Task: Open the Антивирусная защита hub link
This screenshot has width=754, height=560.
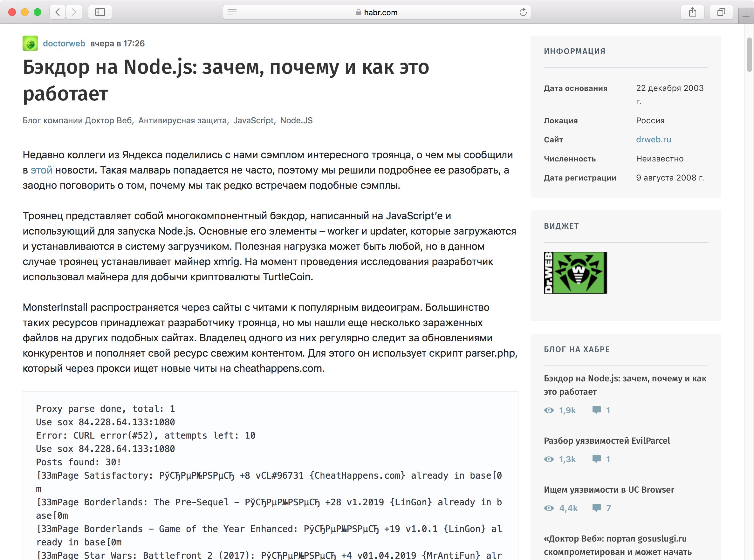Action: pos(183,120)
